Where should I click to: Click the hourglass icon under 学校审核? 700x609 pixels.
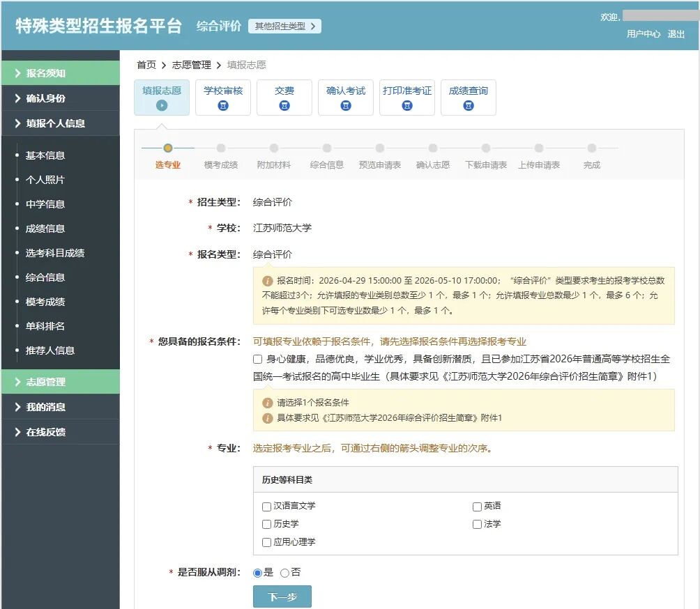[x=223, y=106]
